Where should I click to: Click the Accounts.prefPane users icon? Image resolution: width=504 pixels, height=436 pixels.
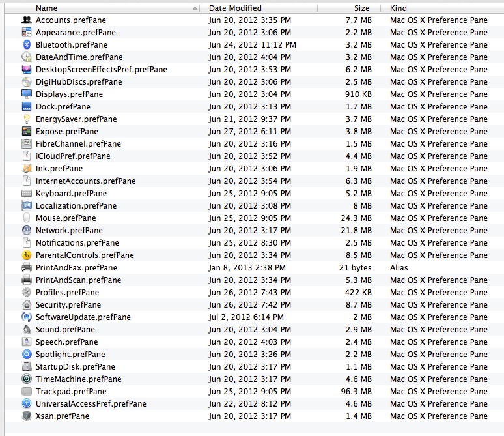pos(27,20)
